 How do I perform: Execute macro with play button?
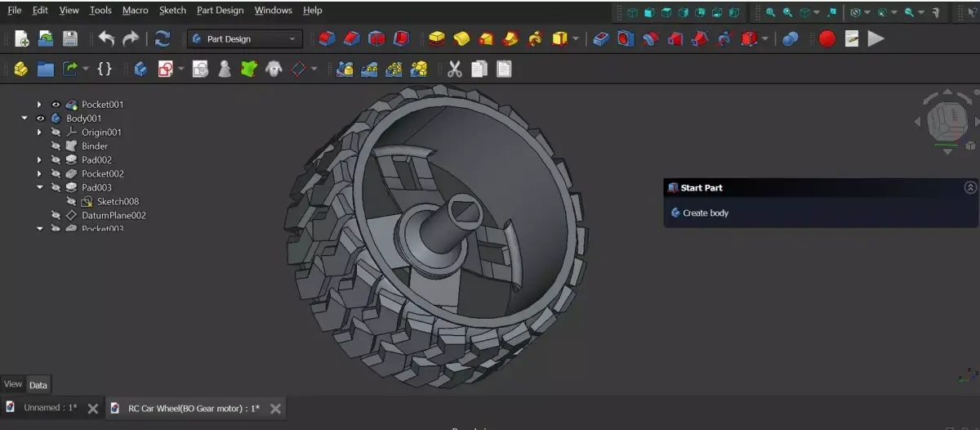click(876, 38)
